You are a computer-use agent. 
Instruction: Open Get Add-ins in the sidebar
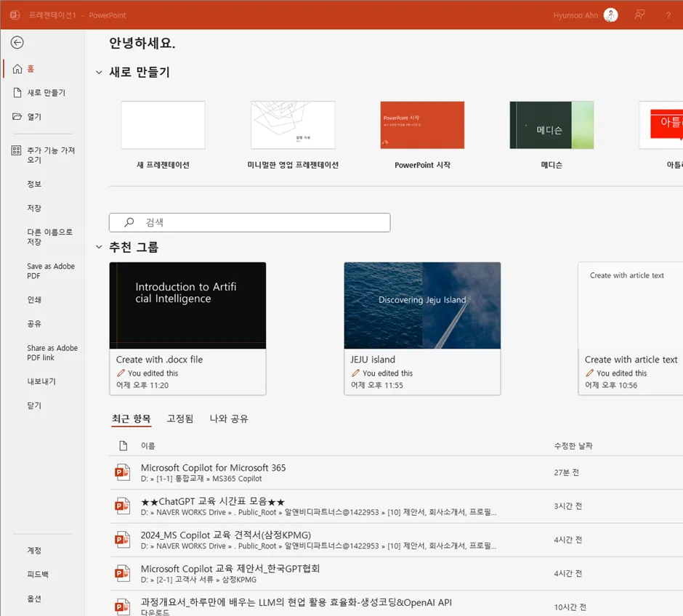pyautogui.click(x=42, y=155)
